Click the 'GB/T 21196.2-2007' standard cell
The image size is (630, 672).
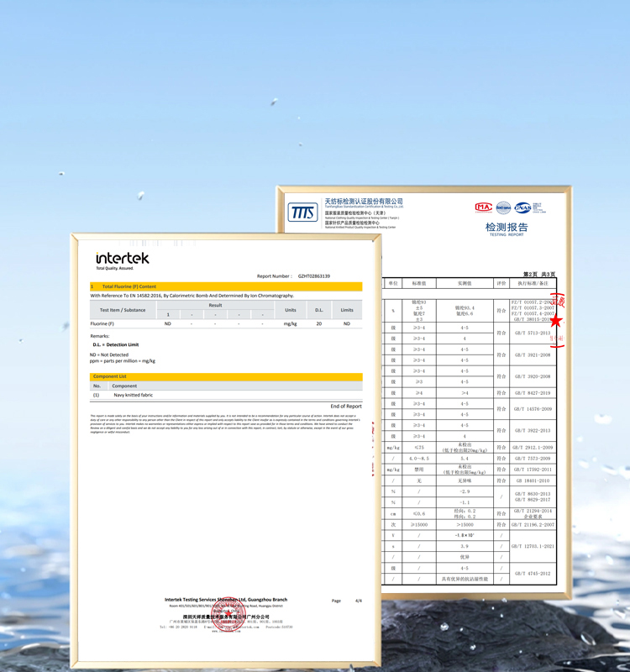[533, 524]
